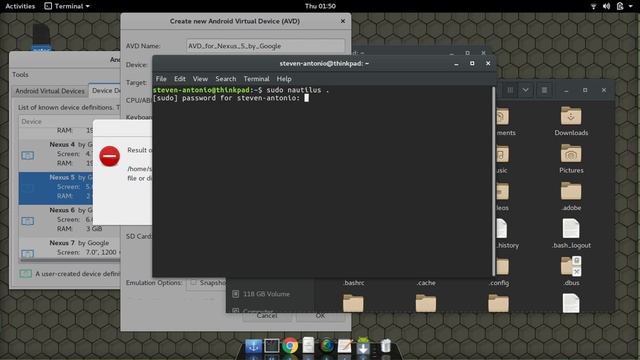This screenshot has width=640, height=360.
Task: Open Google Chrome from the dock
Action: (290, 346)
